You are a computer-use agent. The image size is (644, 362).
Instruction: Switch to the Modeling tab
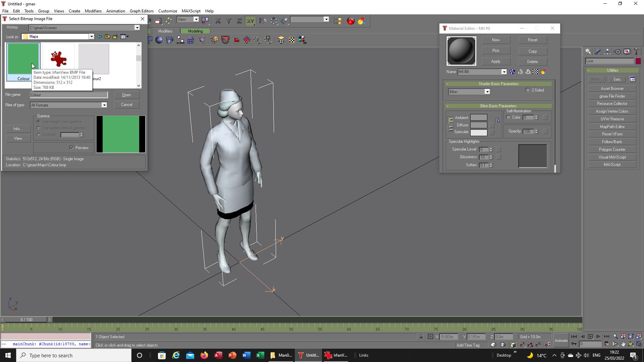(195, 31)
